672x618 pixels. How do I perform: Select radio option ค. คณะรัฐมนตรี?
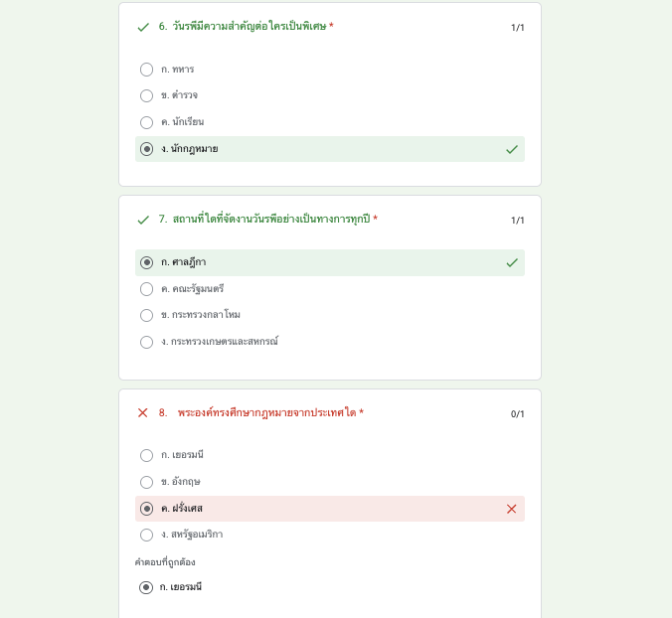point(147,289)
